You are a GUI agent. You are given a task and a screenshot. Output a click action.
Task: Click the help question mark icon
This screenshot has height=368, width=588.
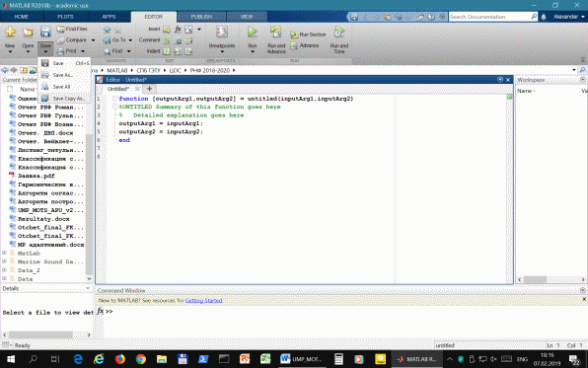431,17
